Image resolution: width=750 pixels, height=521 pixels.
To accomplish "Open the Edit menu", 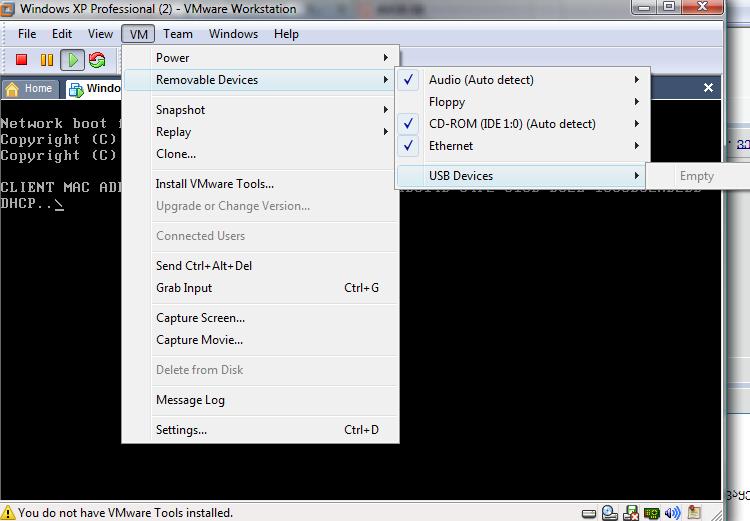I will pyautogui.click(x=62, y=34).
